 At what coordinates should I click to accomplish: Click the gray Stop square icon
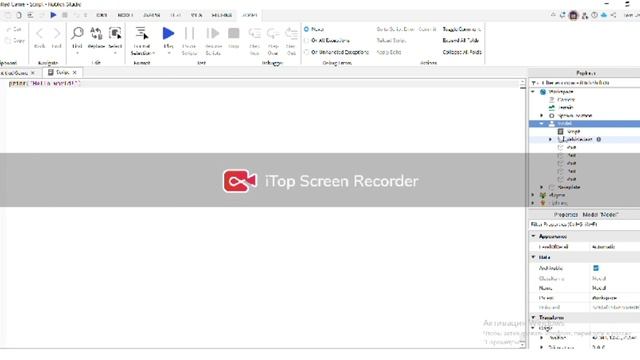pos(233,33)
